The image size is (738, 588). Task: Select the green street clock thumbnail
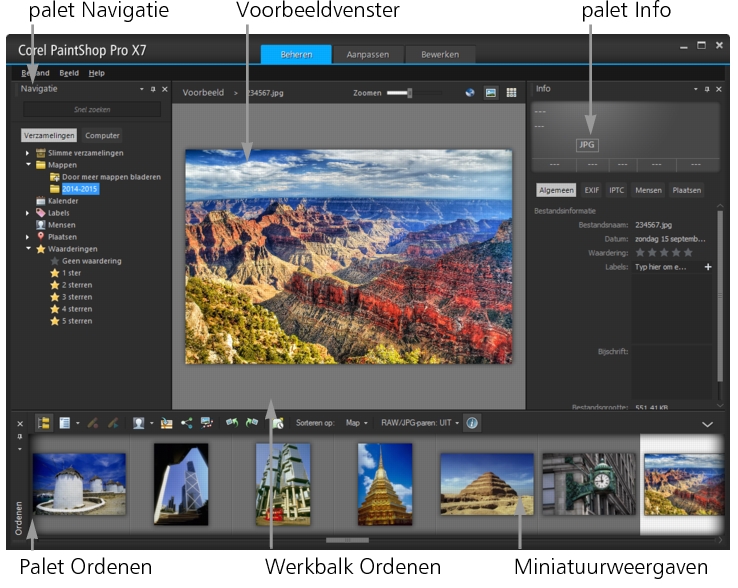[x=588, y=484]
